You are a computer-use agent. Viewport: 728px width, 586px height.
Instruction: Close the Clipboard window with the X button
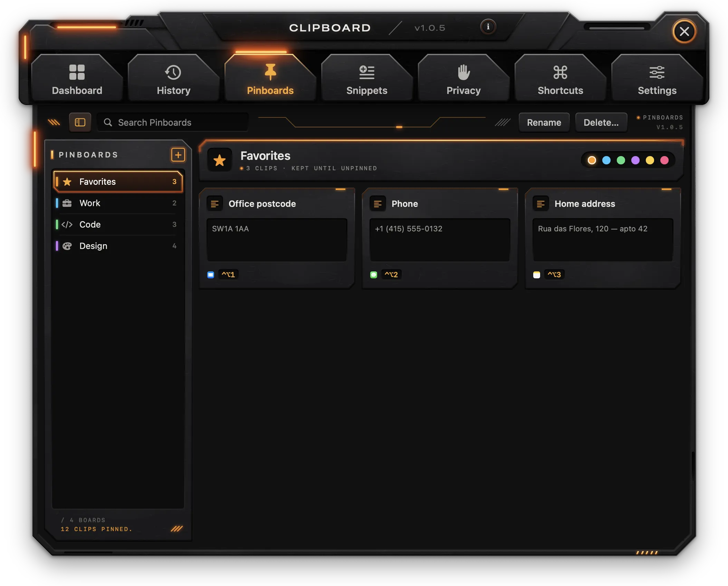pyautogui.click(x=684, y=31)
